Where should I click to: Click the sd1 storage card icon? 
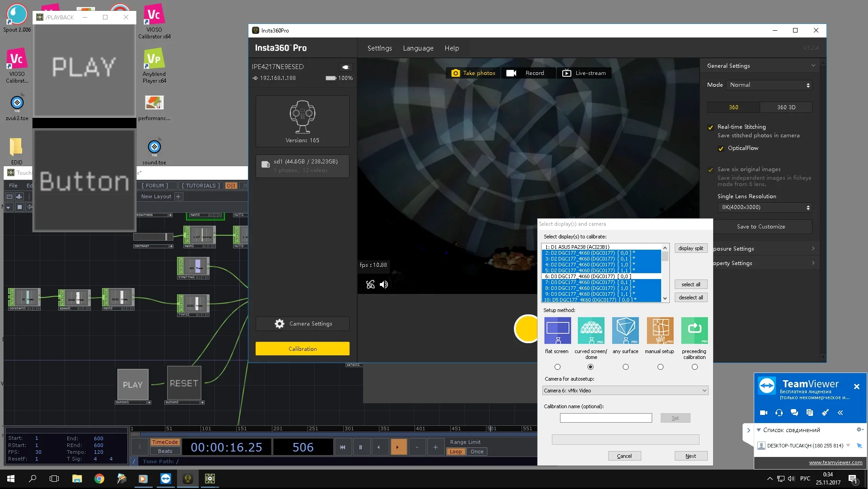click(266, 165)
